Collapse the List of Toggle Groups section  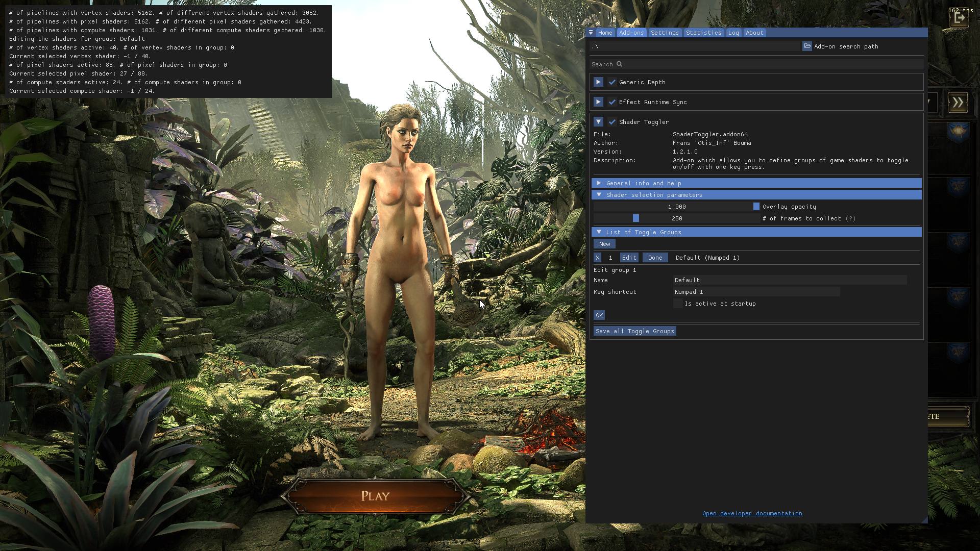pos(756,232)
